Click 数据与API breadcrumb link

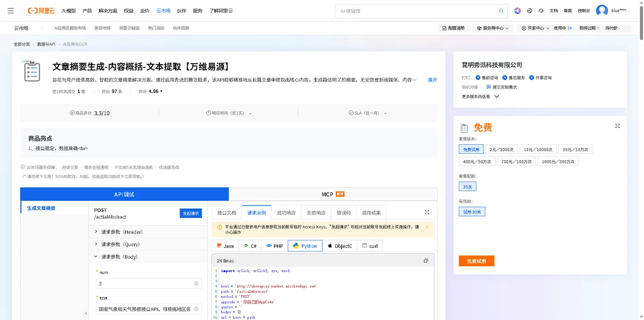pos(46,44)
